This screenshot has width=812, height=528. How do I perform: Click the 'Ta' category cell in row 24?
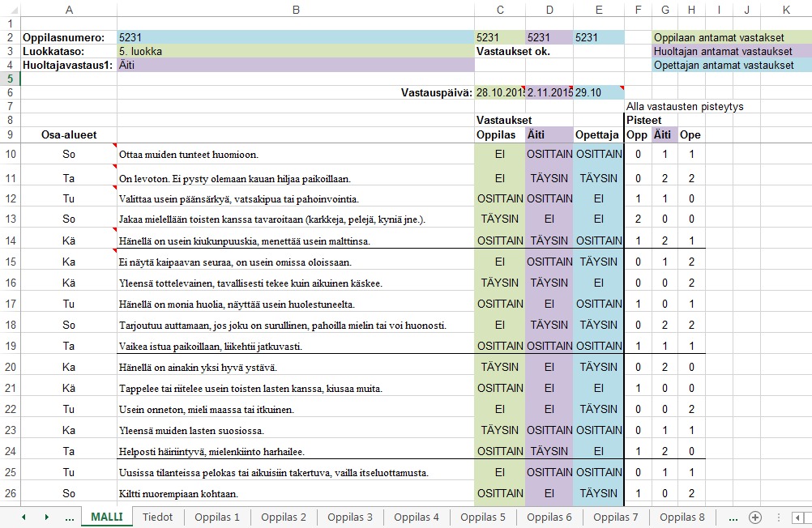pos(69,451)
